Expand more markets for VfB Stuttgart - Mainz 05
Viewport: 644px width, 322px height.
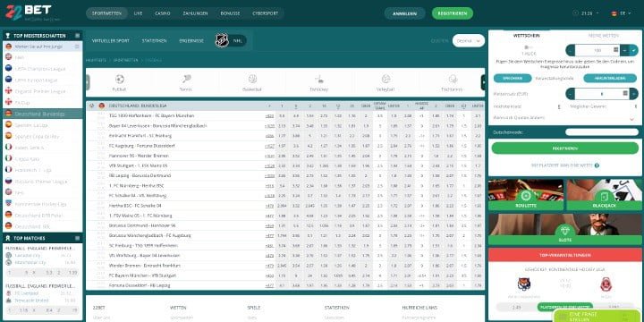pyautogui.click(x=269, y=166)
